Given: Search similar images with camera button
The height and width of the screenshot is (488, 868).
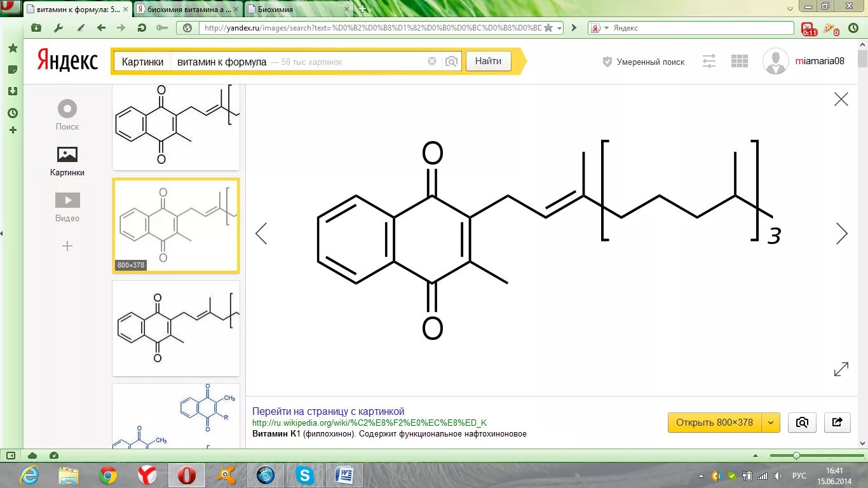Looking at the screenshot, I should pyautogui.click(x=802, y=423).
